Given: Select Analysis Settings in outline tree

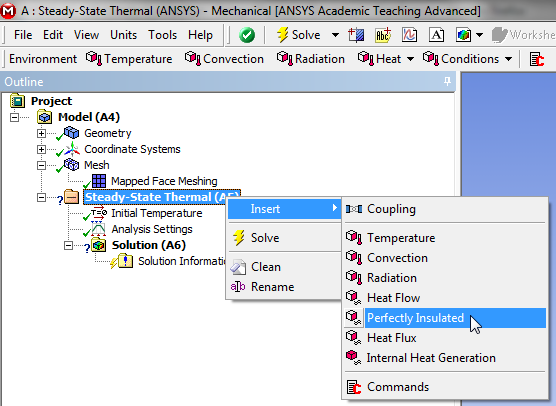Looking at the screenshot, I should pyautogui.click(x=152, y=229).
